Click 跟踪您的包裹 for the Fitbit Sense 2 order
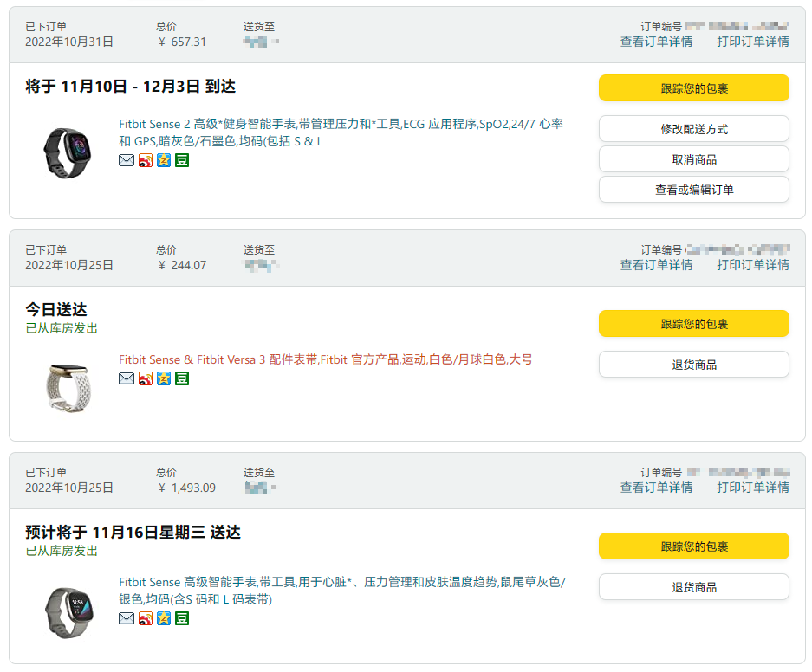 pos(693,88)
